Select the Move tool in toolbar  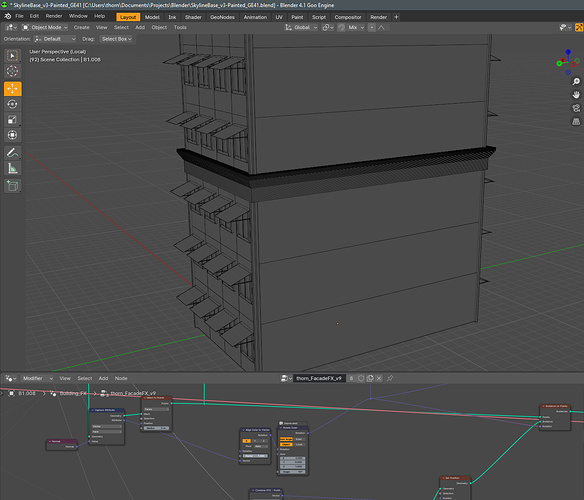13,89
